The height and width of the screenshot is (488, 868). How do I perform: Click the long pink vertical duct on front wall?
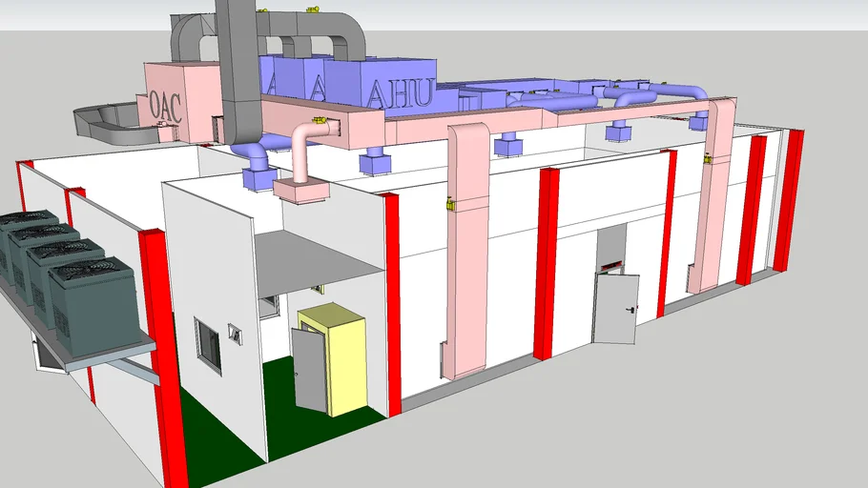(465, 257)
